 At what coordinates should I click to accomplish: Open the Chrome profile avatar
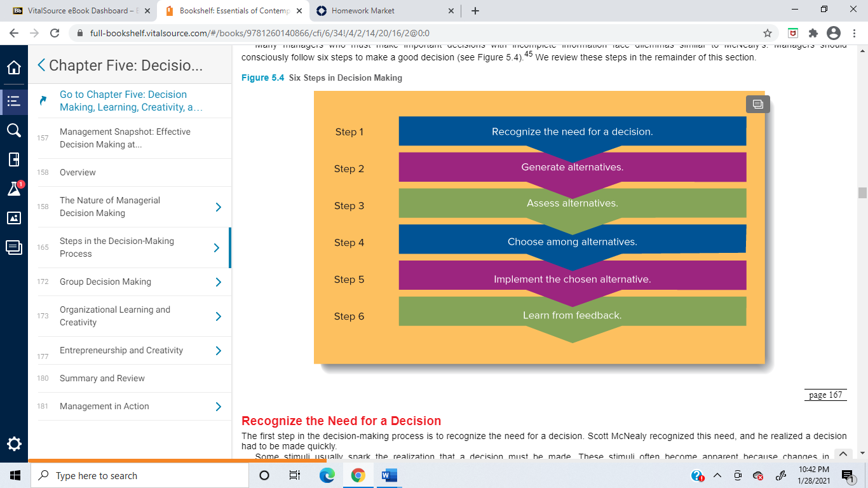coord(833,33)
